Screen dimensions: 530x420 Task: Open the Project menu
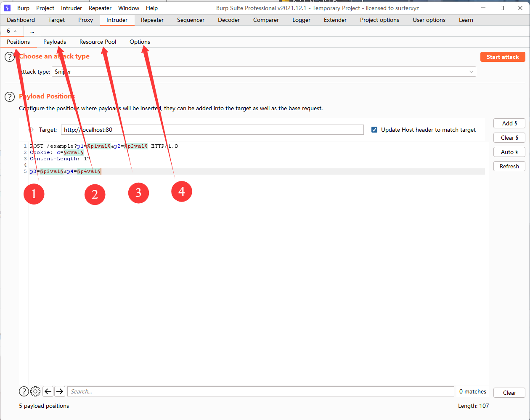pos(45,8)
